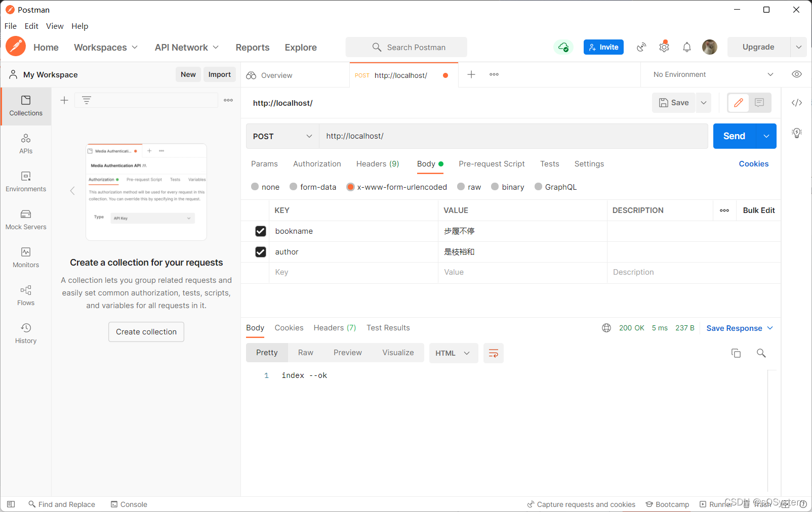Expand the Upgrade dropdown arrow
The height and width of the screenshot is (512, 812).
(798, 47)
